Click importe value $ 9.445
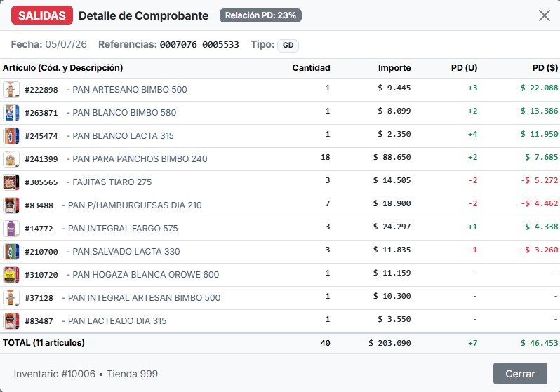 394,88
